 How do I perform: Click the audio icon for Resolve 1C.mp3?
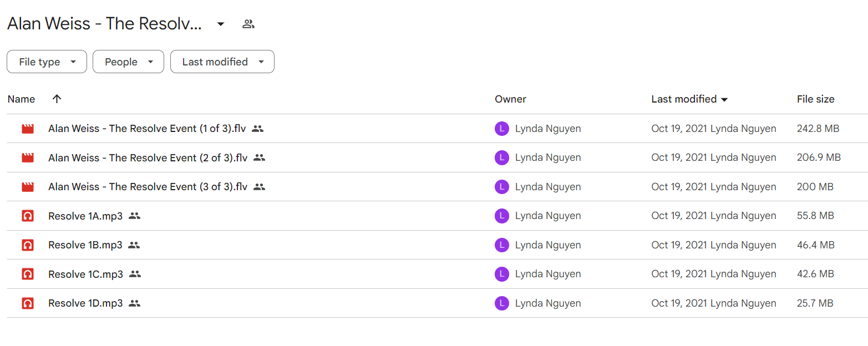pos(28,274)
